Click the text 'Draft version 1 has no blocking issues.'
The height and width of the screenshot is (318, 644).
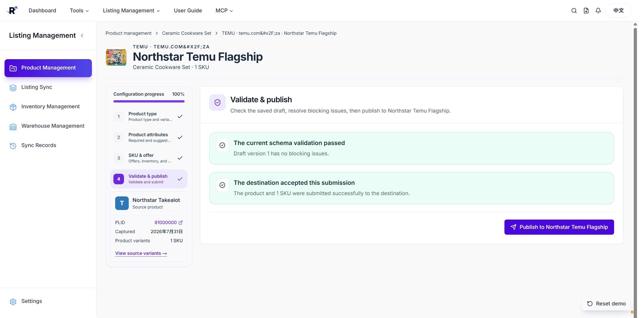281,154
